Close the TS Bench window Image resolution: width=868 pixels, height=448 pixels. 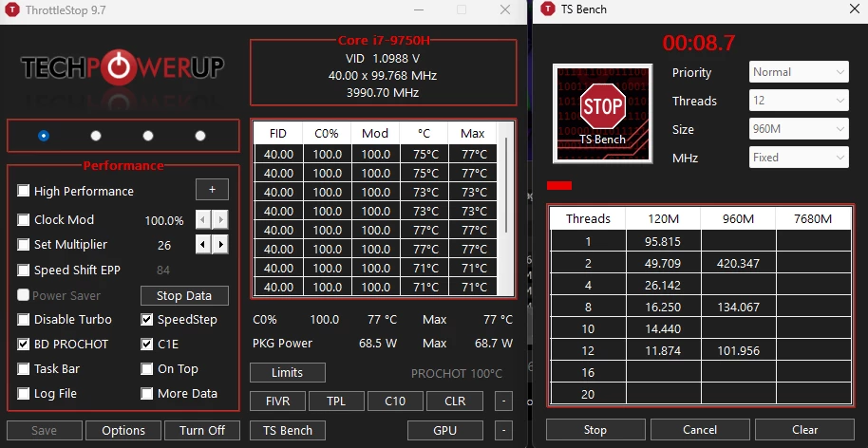[x=854, y=9]
